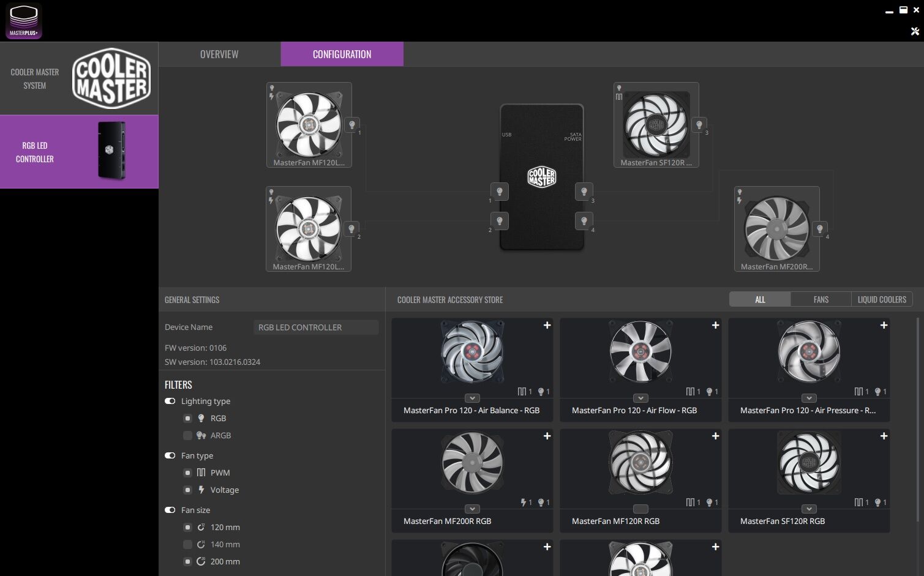Add MasterFan MF200R RGB with plus icon
The height and width of the screenshot is (576, 924).
pyautogui.click(x=547, y=436)
